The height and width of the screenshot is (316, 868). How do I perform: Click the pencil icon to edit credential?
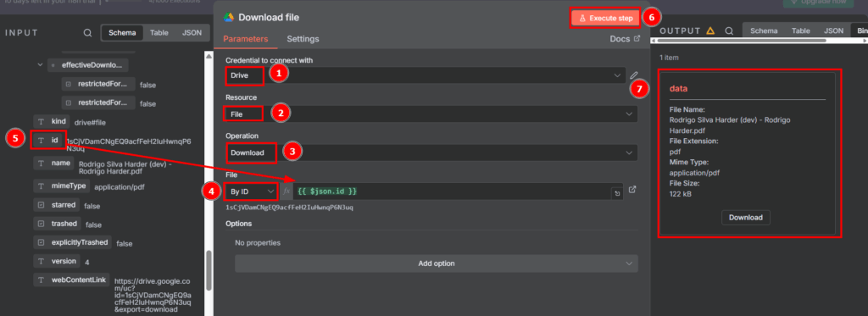click(x=634, y=75)
